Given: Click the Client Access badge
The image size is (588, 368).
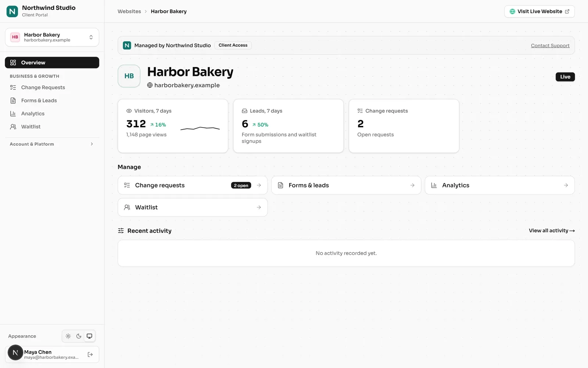Looking at the screenshot, I should pos(233,45).
